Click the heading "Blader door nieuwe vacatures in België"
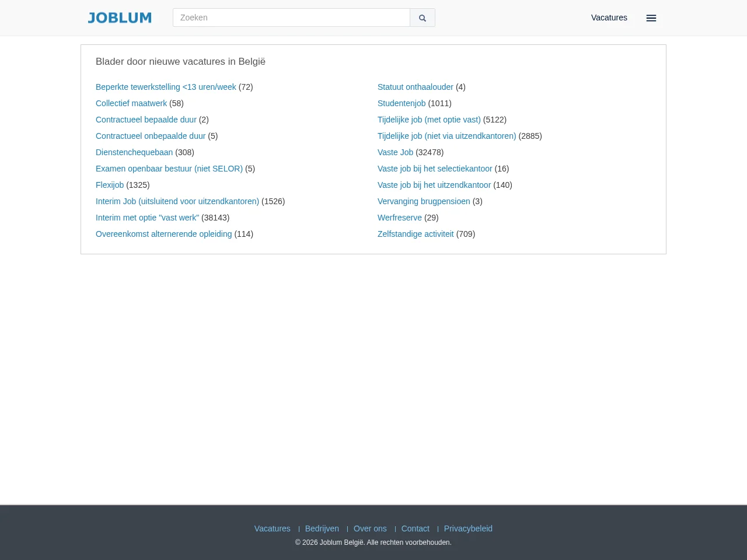747x560 pixels. point(180,61)
